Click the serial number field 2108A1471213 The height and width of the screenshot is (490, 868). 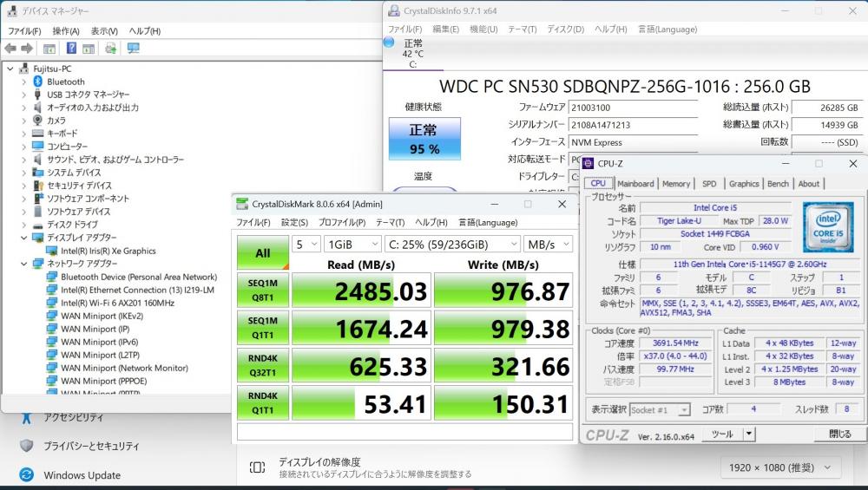[634, 125]
